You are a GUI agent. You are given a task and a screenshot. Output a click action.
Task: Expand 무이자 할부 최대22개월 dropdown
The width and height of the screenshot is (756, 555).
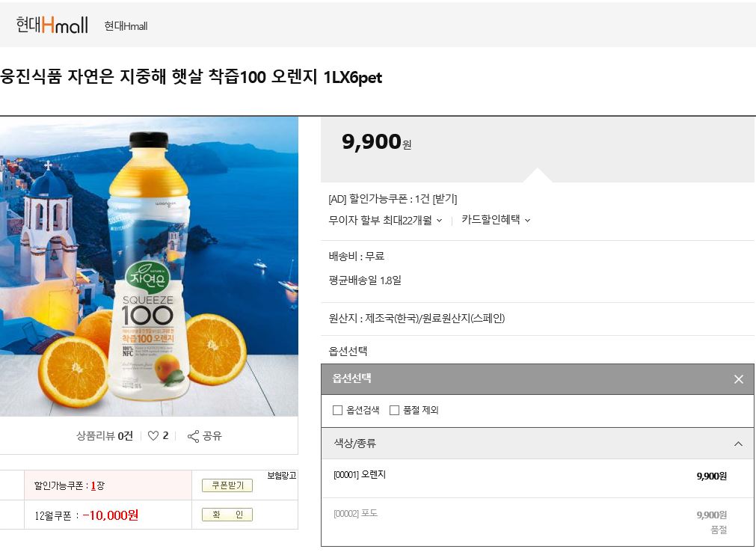point(385,220)
